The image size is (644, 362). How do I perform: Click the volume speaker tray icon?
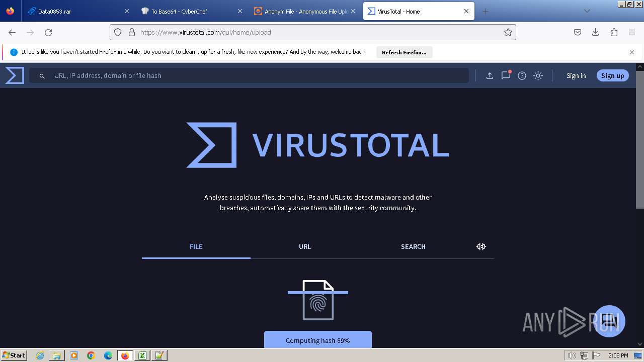pyautogui.click(x=572, y=355)
